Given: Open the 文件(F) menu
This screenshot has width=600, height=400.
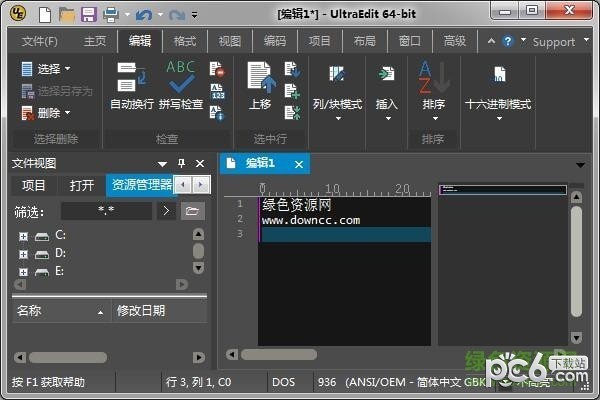Looking at the screenshot, I should tap(39, 41).
